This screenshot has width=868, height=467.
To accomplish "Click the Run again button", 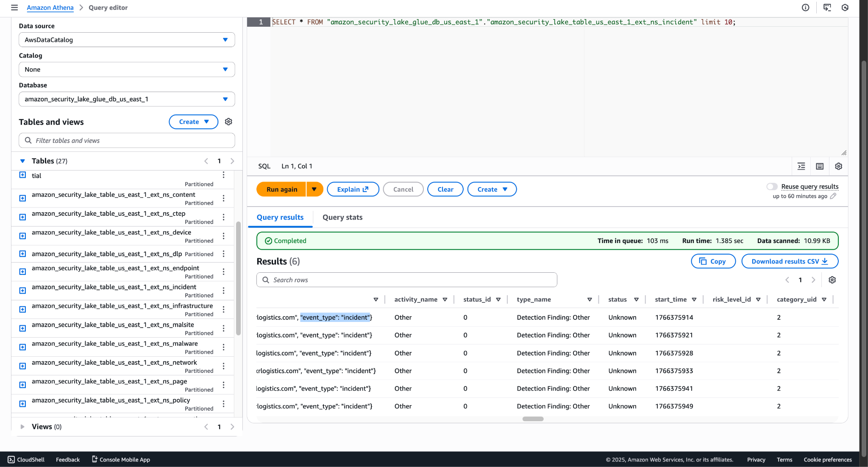I will pos(281,189).
